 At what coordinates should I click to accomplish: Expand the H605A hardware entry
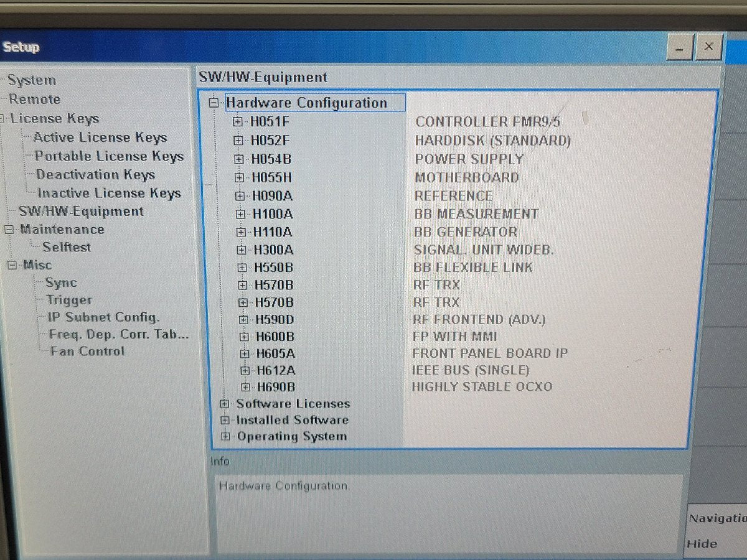245,353
